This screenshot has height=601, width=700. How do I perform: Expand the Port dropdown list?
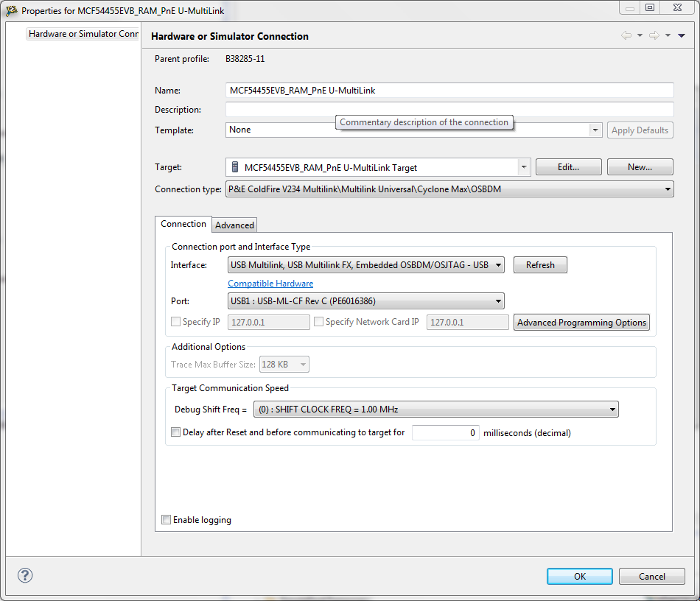click(x=366, y=301)
